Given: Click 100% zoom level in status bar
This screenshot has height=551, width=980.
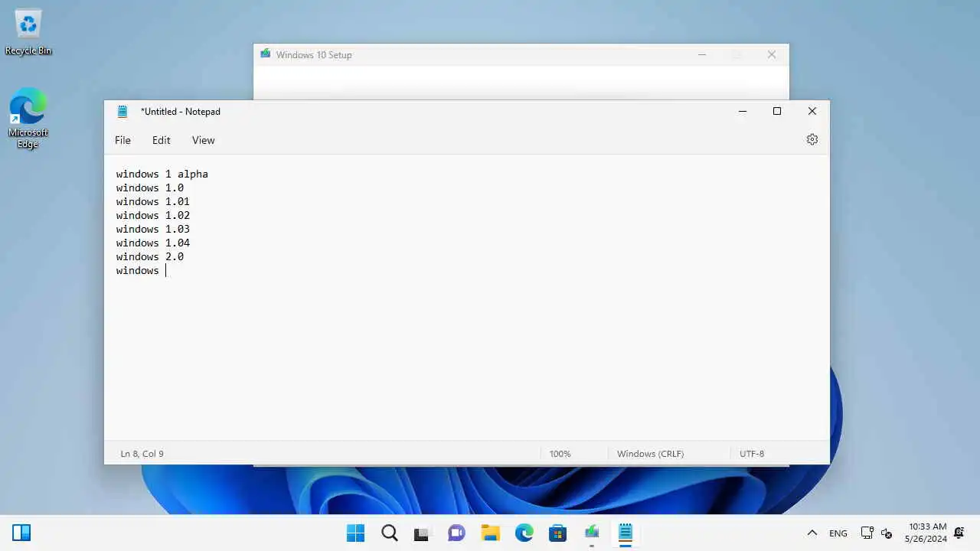Looking at the screenshot, I should coord(560,454).
